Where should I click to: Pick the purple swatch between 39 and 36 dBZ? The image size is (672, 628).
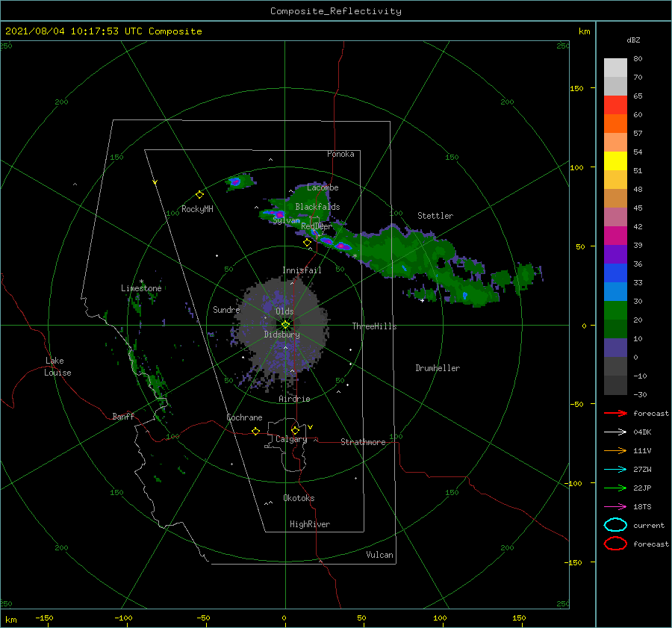pos(615,255)
